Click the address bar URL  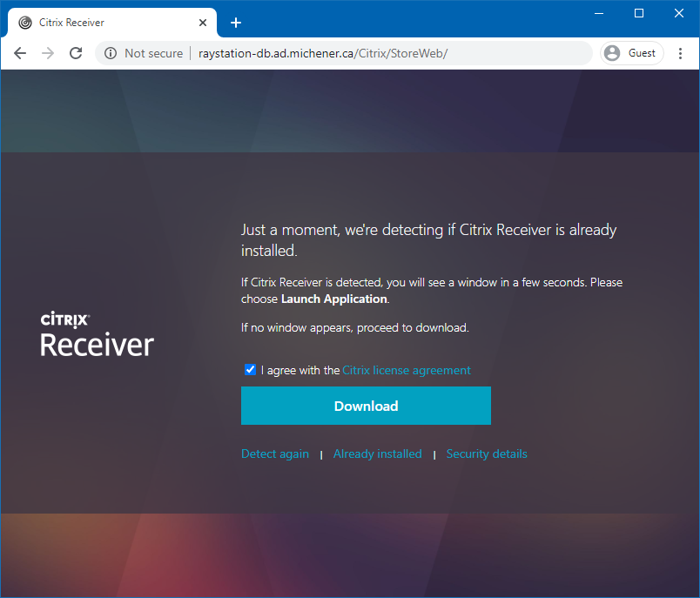323,54
